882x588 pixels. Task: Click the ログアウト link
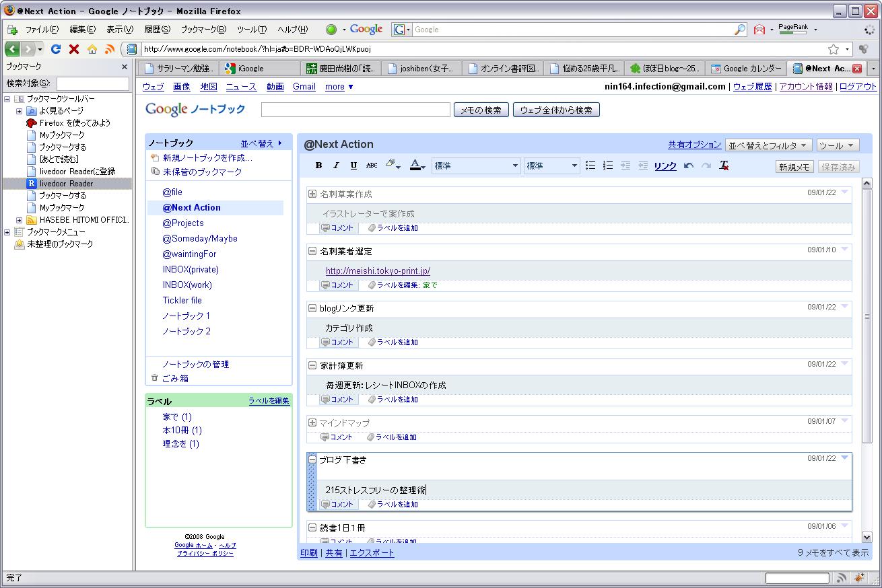858,87
